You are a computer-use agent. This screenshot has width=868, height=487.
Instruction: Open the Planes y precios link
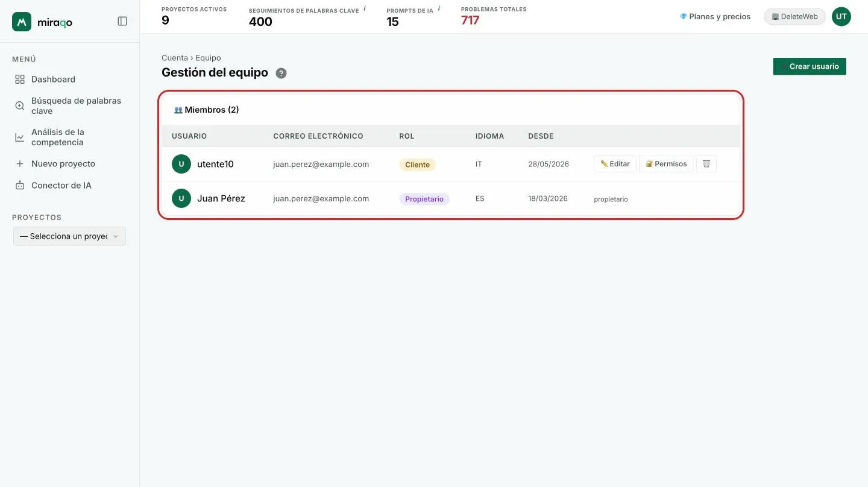point(715,17)
